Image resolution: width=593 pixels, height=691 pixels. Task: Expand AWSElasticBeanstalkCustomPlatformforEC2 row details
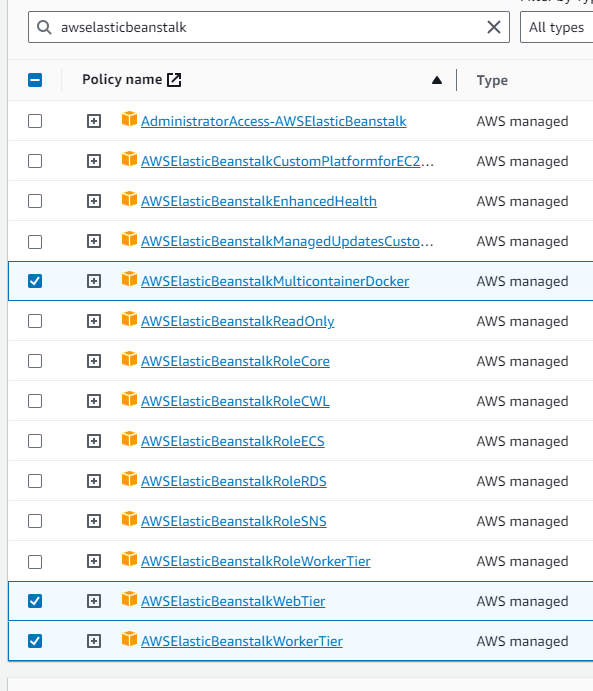coord(94,161)
